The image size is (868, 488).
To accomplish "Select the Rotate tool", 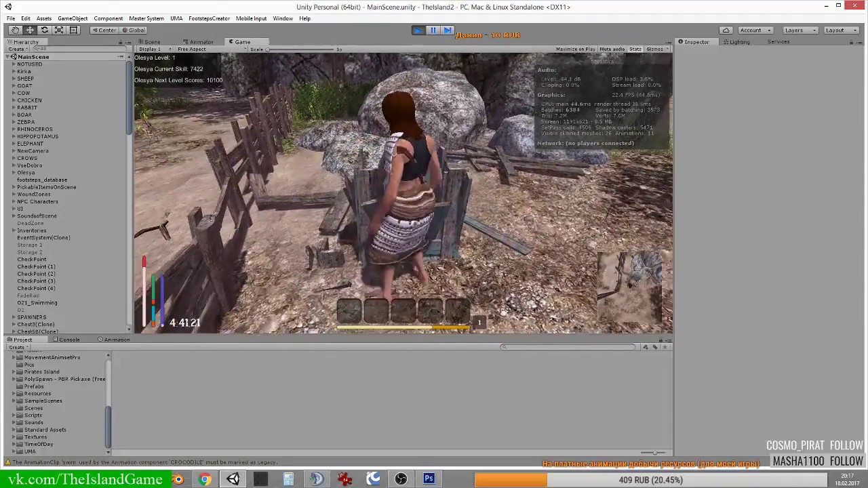I will [x=45, y=30].
